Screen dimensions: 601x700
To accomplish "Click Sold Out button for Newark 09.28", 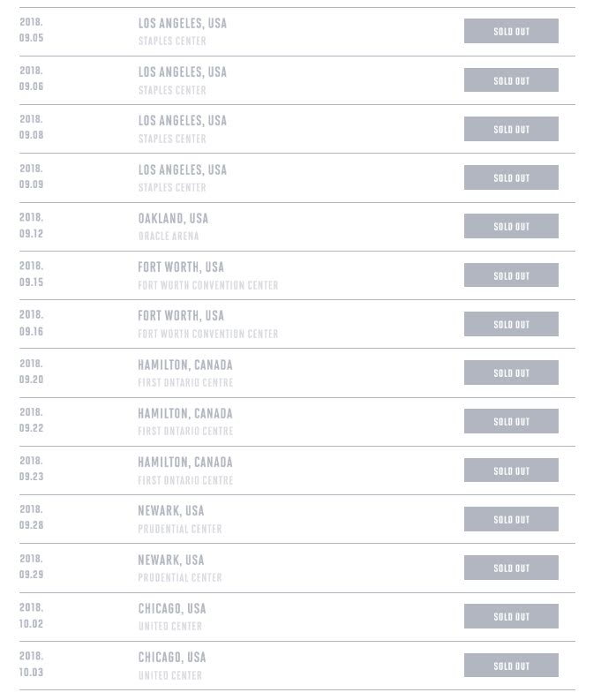I will pos(511,519).
